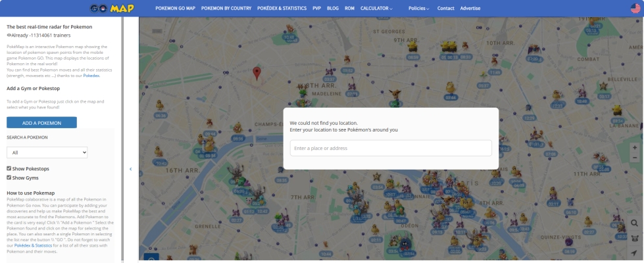Toggle the Show Gyms checkbox
The height and width of the screenshot is (263, 644).
9,178
